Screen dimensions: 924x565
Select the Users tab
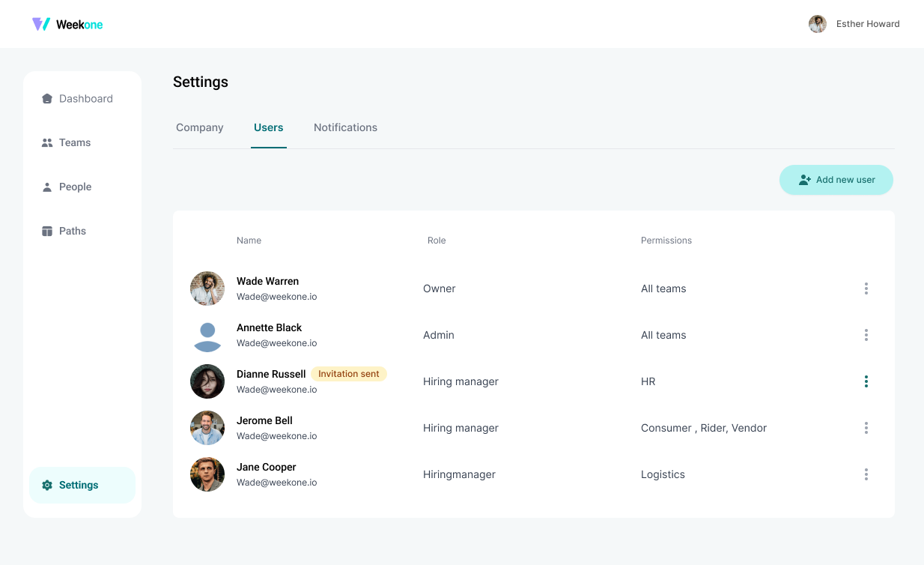(x=268, y=127)
